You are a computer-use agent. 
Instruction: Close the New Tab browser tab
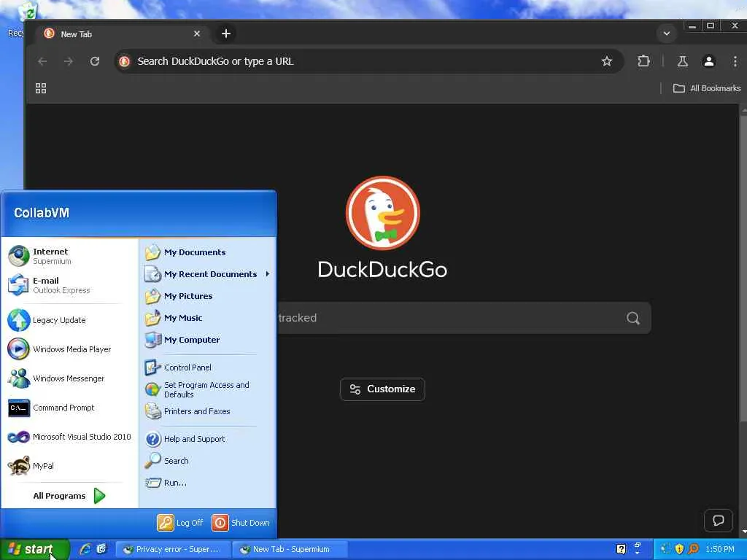click(x=197, y=34)
